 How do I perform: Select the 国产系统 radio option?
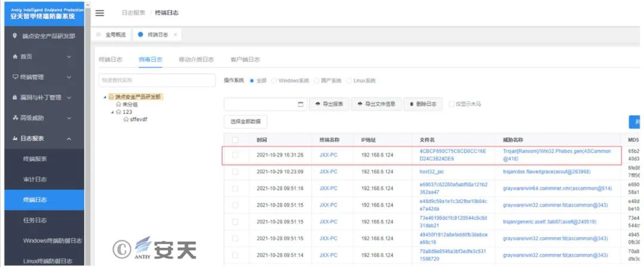pyautogui.click(x=316, y=81)
